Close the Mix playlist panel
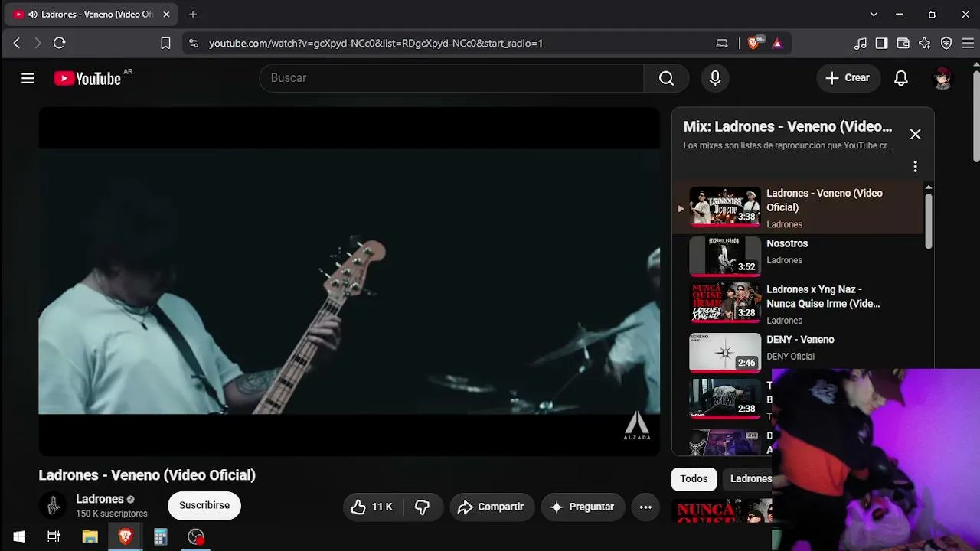 (x=915, y=134)
